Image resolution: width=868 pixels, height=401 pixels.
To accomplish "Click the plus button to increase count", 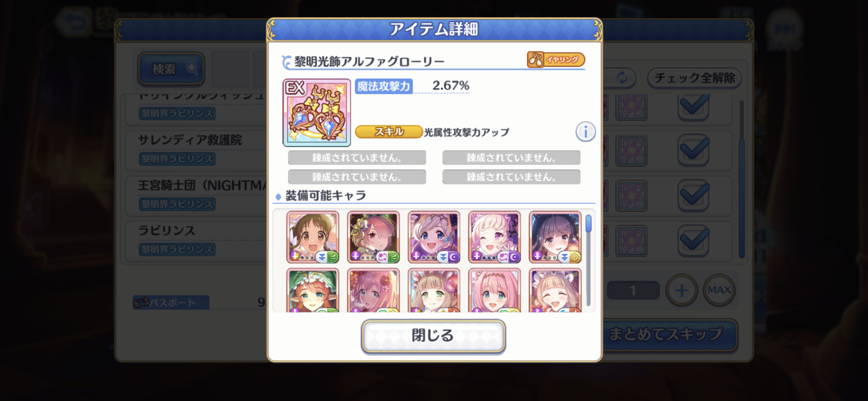I will tap(682, 290).
